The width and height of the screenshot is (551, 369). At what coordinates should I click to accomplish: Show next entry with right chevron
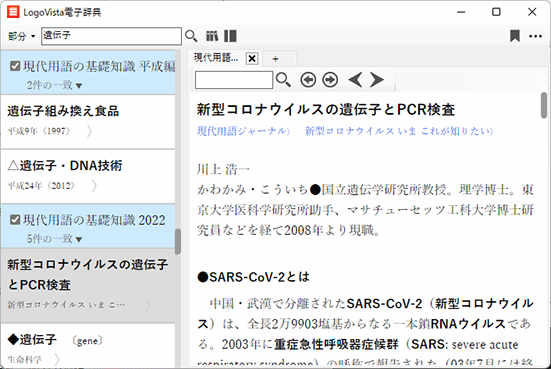[377, 80]
